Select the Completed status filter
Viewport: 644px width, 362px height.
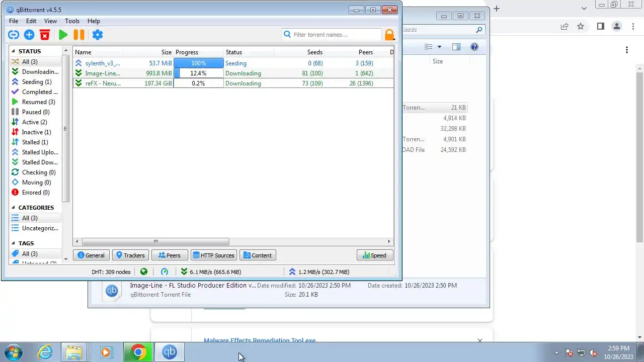point(35,92)
